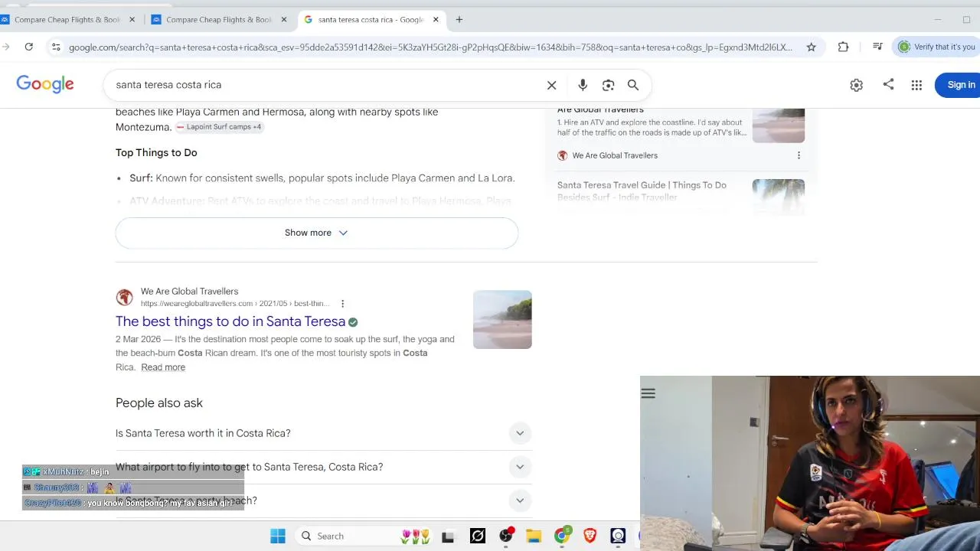Open Google quick settings gear icon

pos(856,85)
